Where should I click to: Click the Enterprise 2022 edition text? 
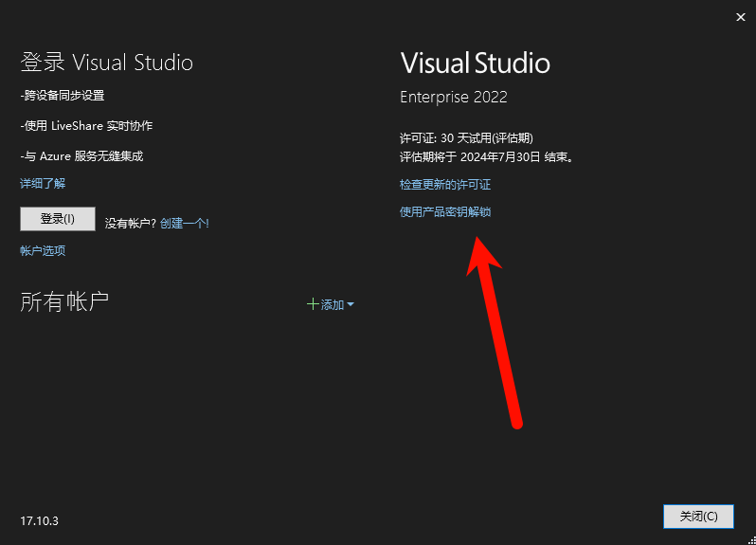454,97
